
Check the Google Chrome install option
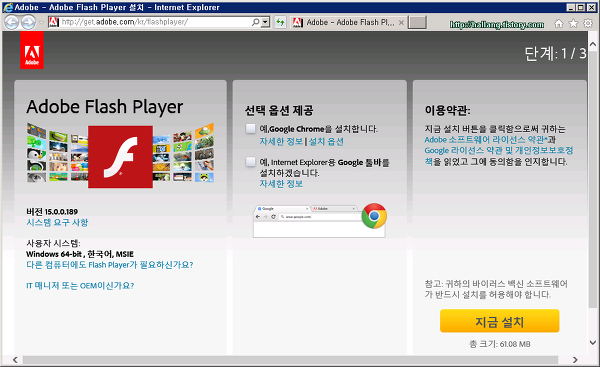(x=251, y=129)
